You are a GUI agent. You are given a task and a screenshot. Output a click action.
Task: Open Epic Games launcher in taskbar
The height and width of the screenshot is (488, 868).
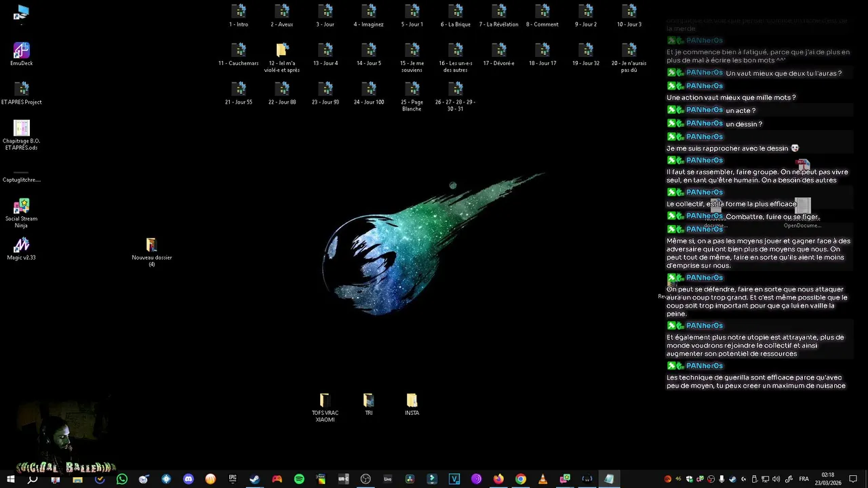point(233,479)
